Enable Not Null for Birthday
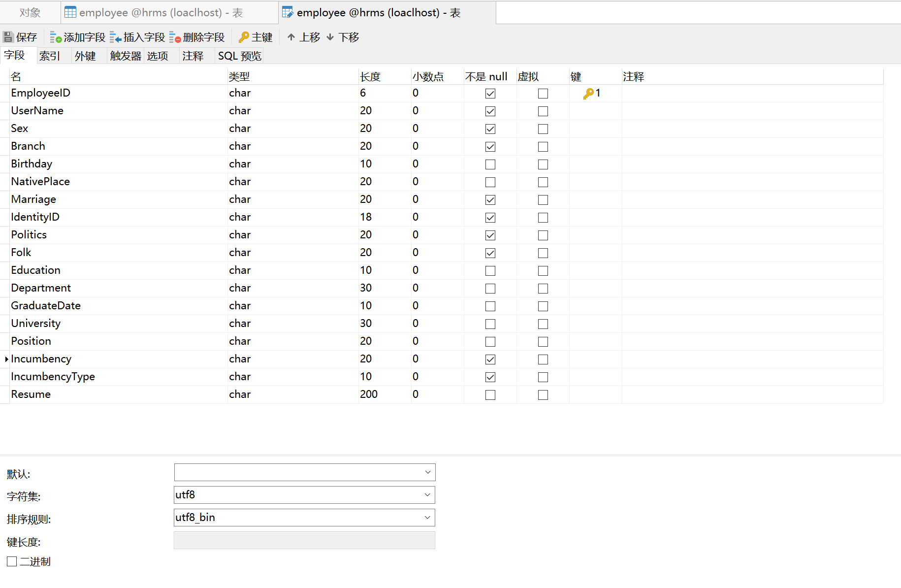Image resolution: width=901 pixels, height=588 pixels. pyautogui.click(x=490, y=164)
